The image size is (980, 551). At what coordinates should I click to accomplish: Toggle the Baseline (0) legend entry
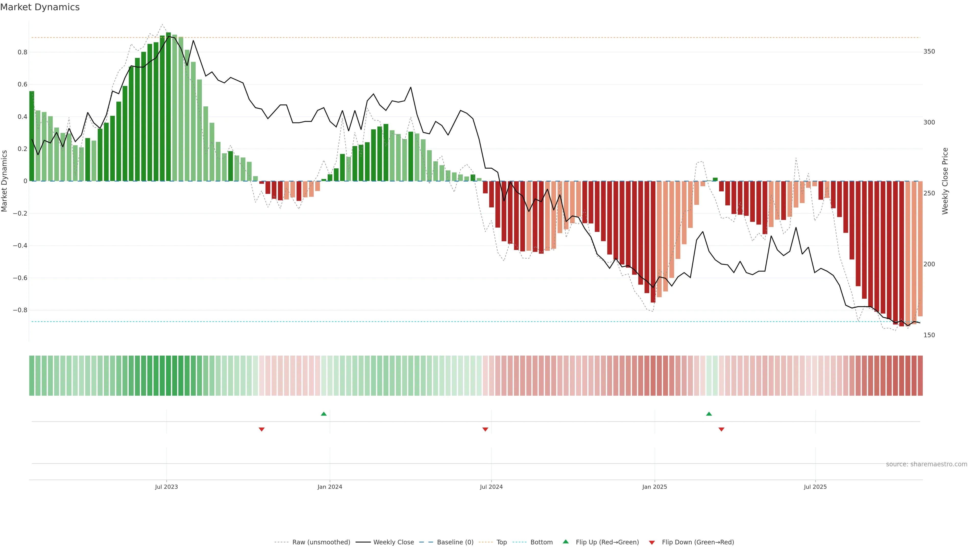455,542
